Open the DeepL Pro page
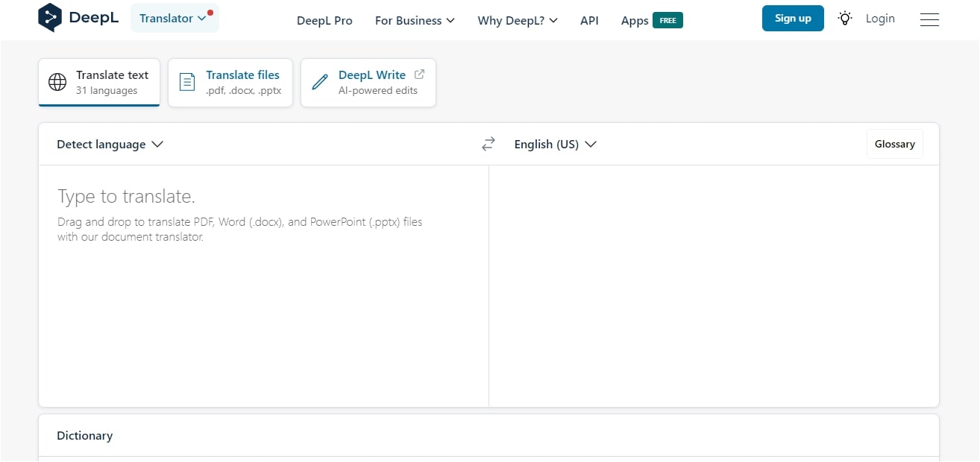Viewport: 980px width, 462px height. [324, 21]
